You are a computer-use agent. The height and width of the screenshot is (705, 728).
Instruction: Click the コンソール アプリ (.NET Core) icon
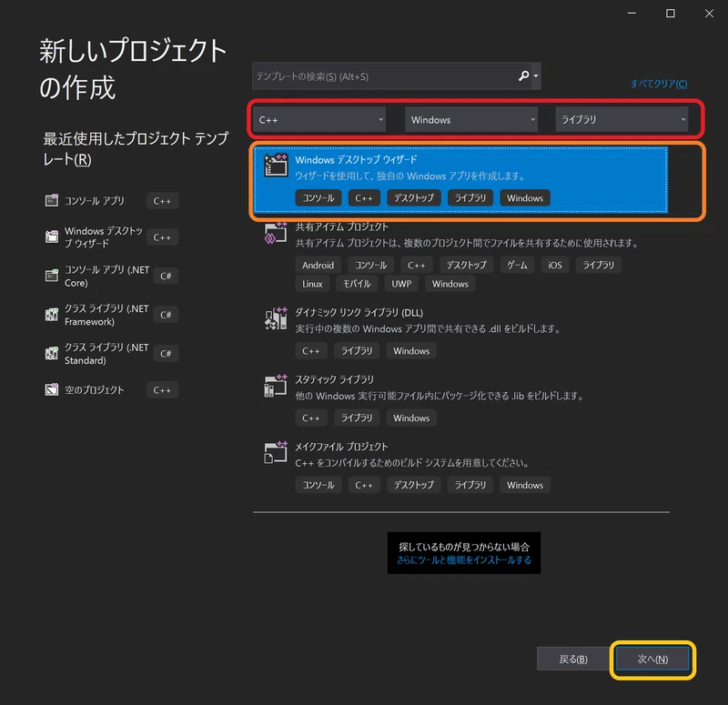pyautogui.click(x=52, y=276)
